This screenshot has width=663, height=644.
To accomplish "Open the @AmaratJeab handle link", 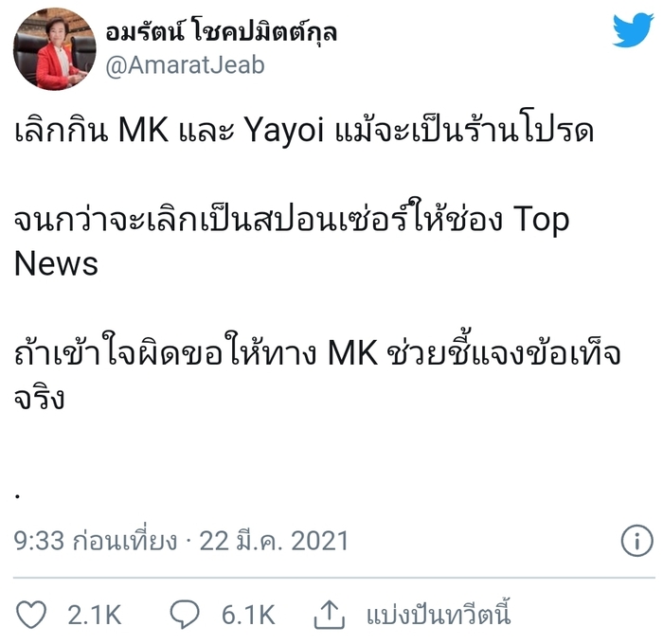I will click(185, 65).
